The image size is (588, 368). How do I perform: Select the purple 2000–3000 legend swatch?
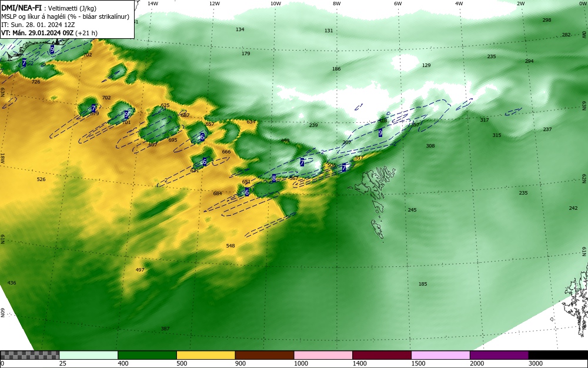click(x=499, y=355)
